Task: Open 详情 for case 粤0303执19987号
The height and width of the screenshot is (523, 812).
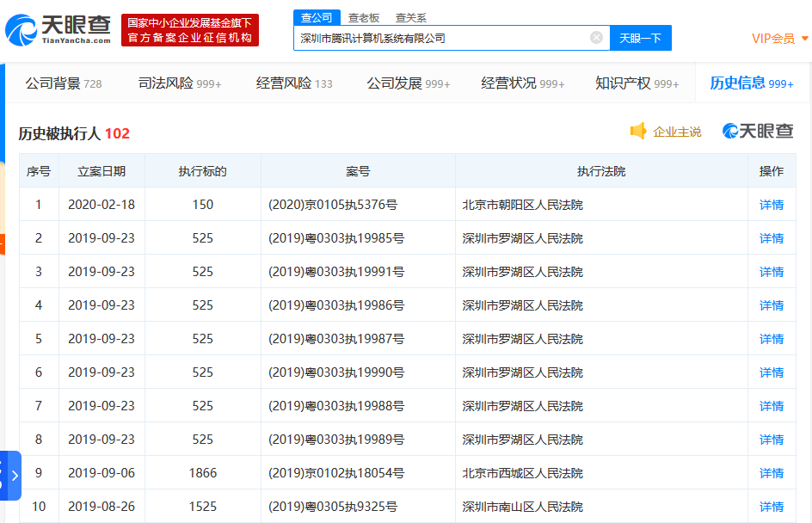Action: [x=771, y=339]
